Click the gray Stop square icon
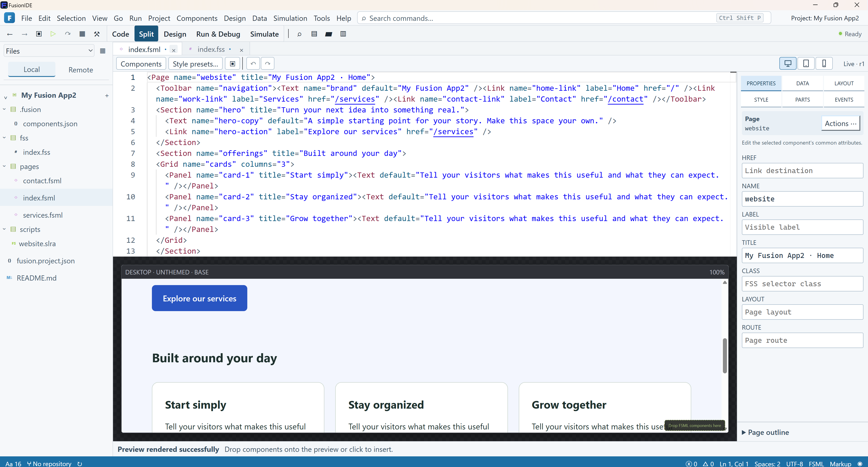 (82, 34)
